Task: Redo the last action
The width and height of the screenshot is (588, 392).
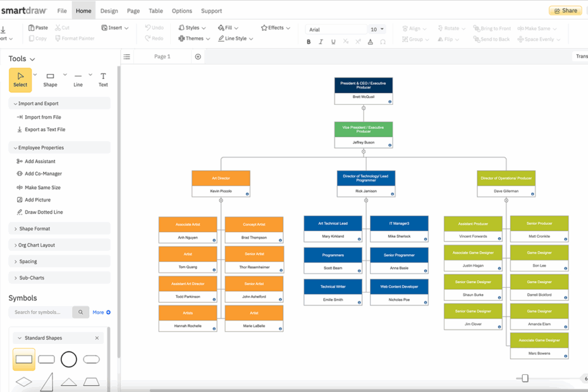Action: [154, 39]
